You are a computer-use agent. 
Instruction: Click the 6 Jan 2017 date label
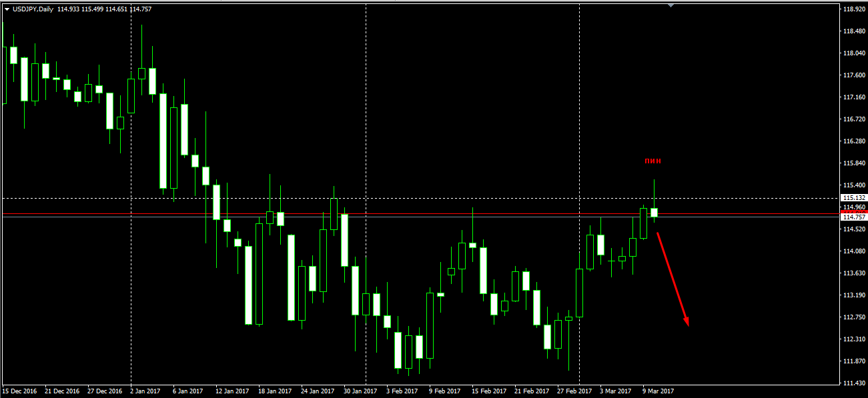click(x=188, y=391)
